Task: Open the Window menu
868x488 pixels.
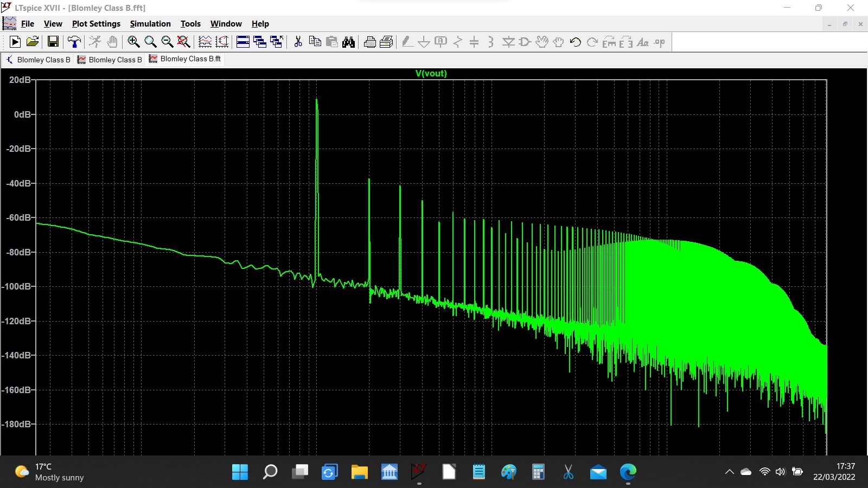Action: [x=226, y=24]
